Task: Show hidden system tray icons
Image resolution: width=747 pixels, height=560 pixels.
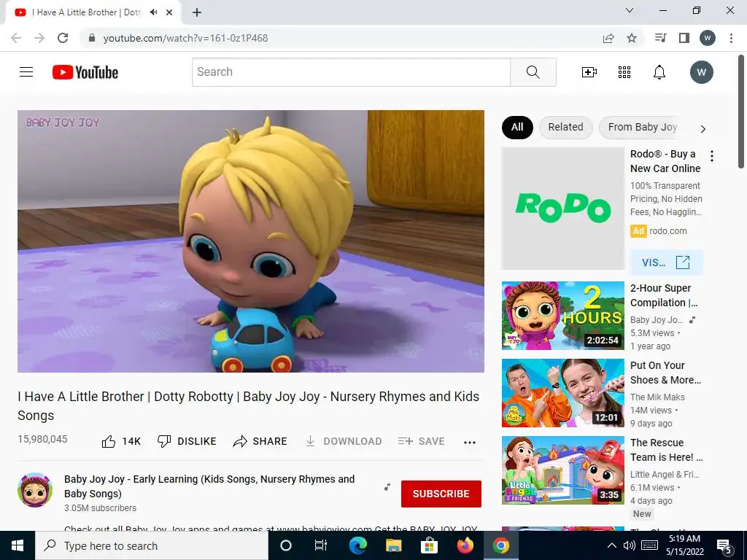Action: (612, 545)
